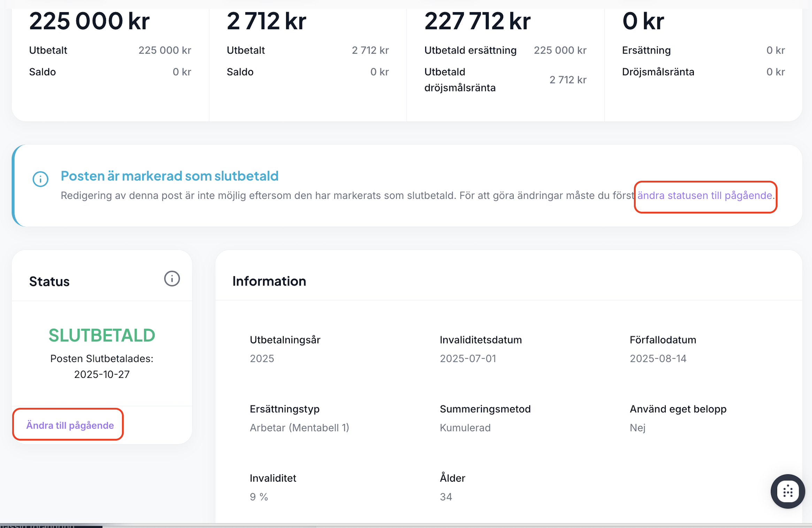This screenshot has height=528, width=812.
Task: Click the Status card info icon
Action: [172, 279]
